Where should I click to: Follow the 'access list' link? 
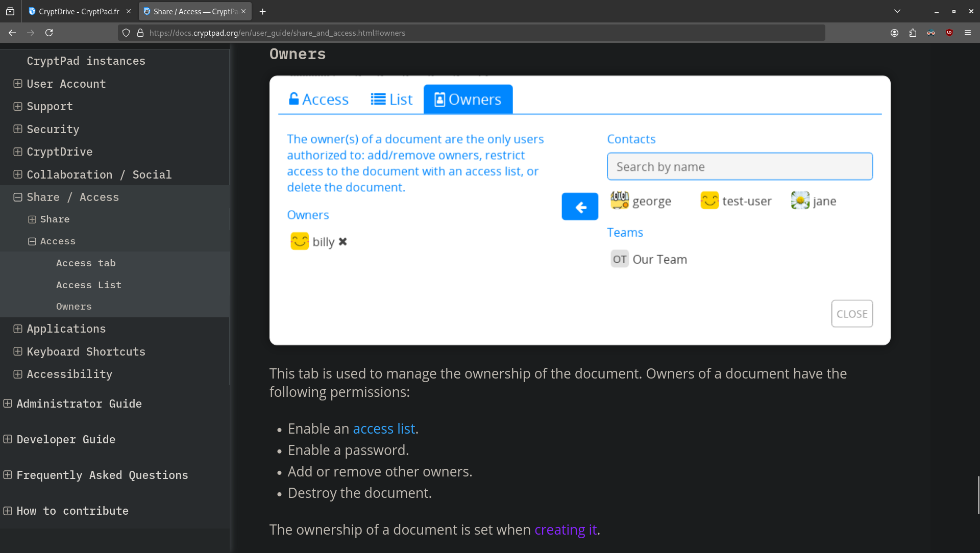[x=384, y=429]
